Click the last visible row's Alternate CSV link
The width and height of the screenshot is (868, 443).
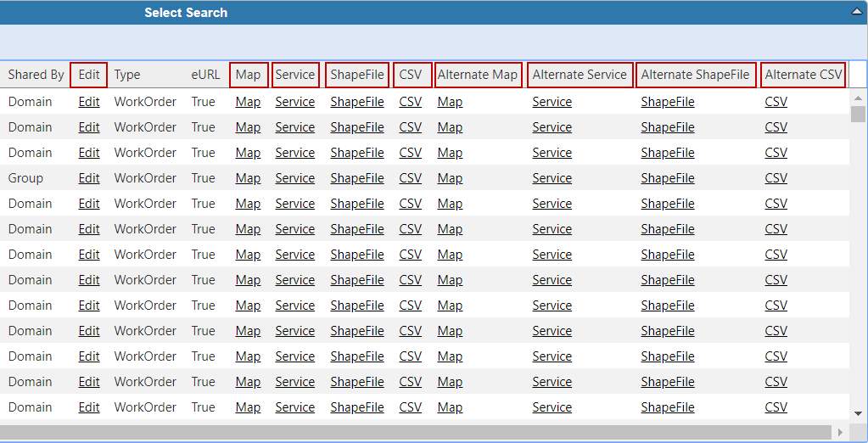coord(776,407)
